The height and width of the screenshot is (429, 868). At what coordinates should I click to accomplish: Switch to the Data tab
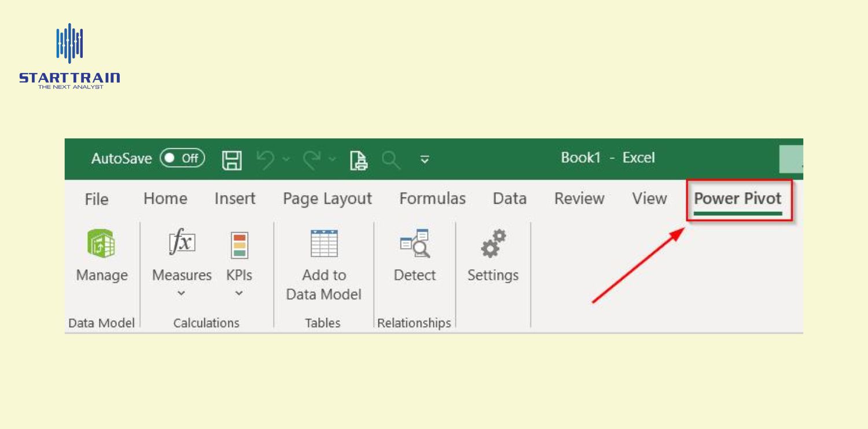[x=509, y=199]
